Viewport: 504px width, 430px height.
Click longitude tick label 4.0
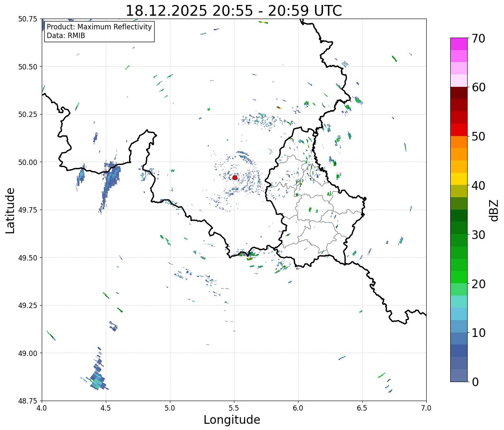pyautogui.click(x=42, y=408)
